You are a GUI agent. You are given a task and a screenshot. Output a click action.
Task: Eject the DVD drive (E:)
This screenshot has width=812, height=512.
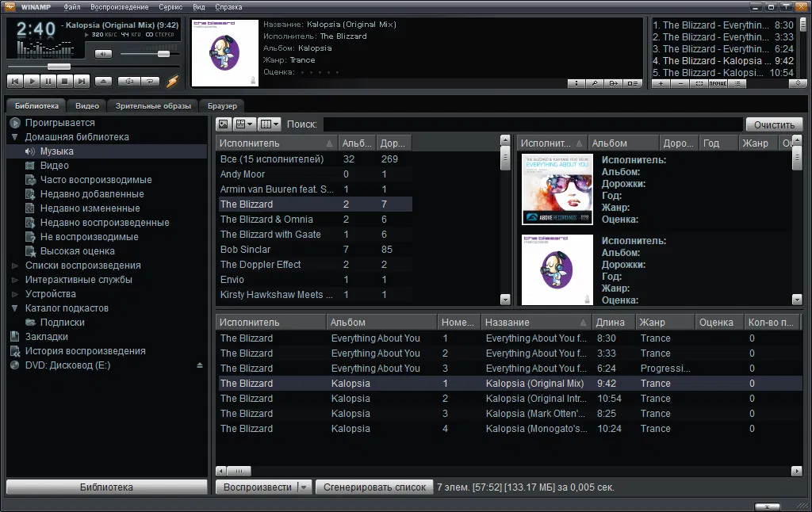coord(199,365)
